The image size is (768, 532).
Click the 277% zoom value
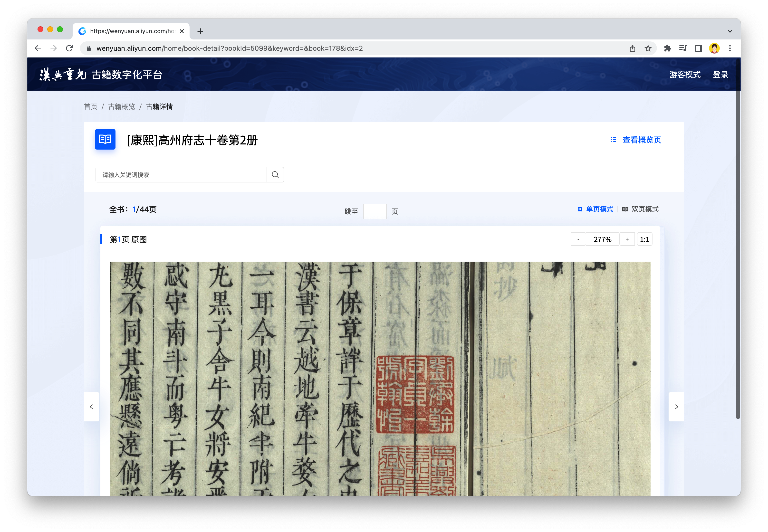[x=603, y=239]
